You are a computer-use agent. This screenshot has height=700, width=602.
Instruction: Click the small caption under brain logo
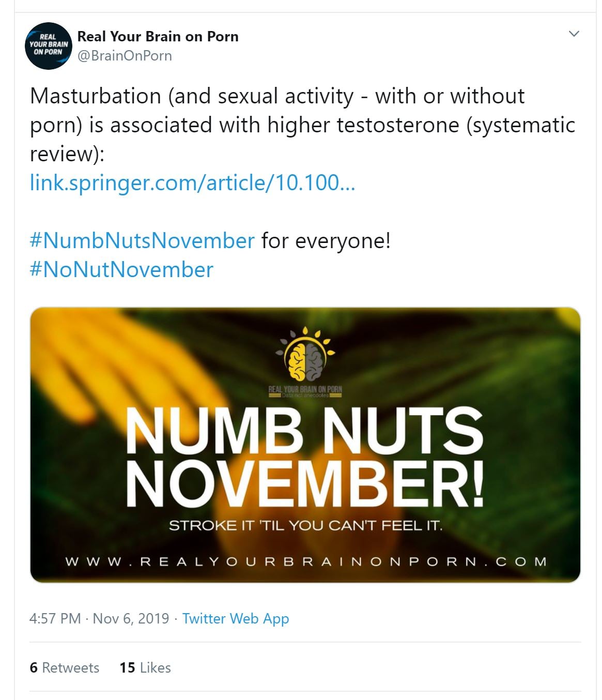(305, 395)
